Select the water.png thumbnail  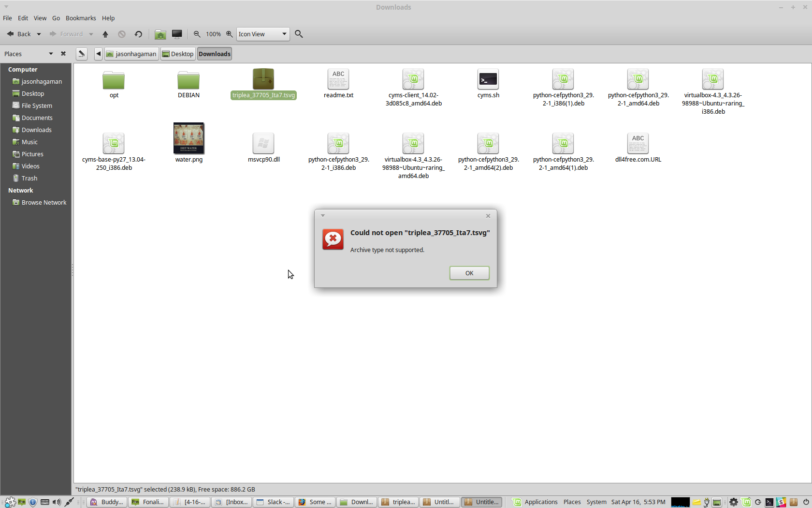pyautogui.click(x=188, y=138)
